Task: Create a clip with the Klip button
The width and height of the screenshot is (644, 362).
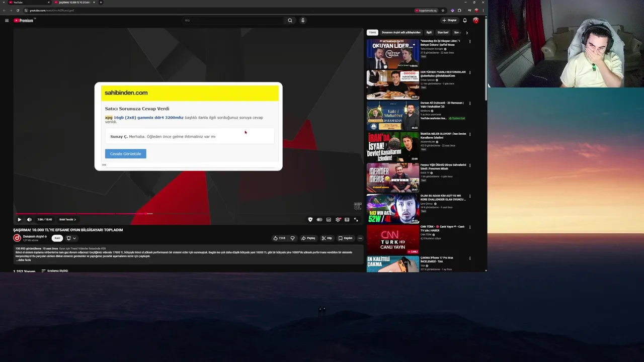Action: pyautogui.click(x=328, y=238)
